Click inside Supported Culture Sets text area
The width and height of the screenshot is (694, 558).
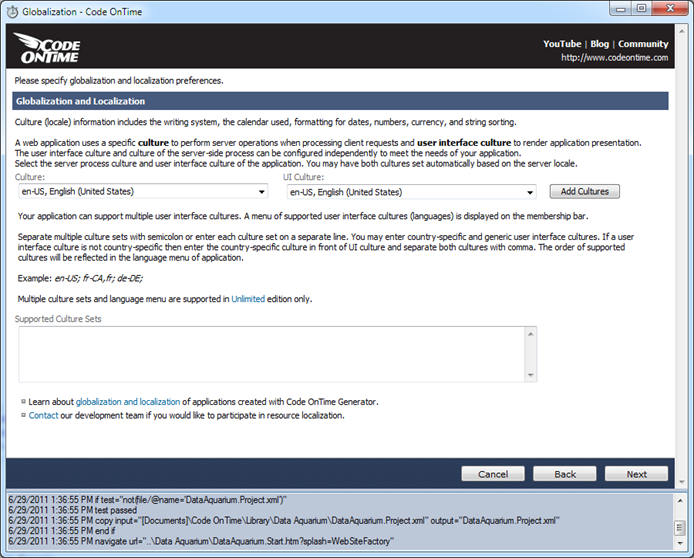(272, 354)
